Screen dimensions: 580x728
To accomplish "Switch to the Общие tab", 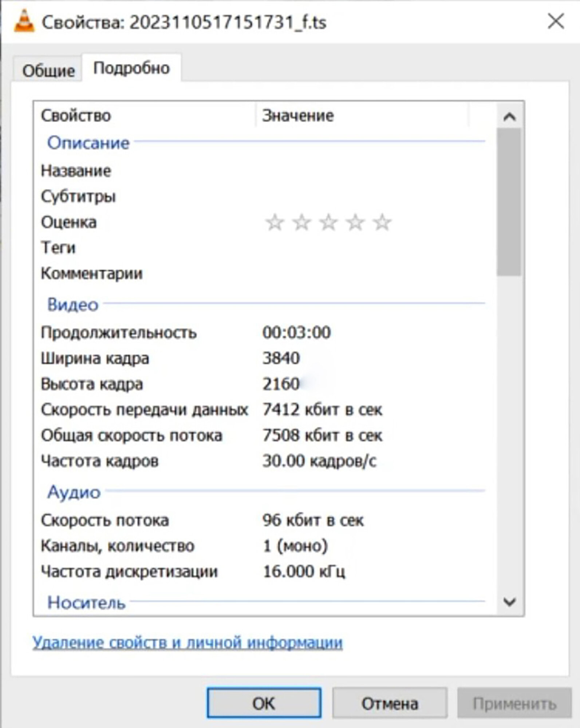I will [x=48, y=70].
